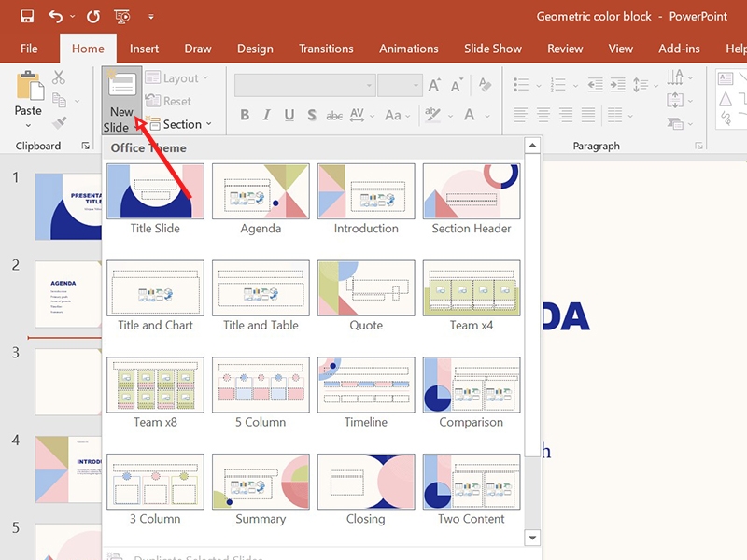
Task: Open the Paste options arrow
Action: click(28, 126)
